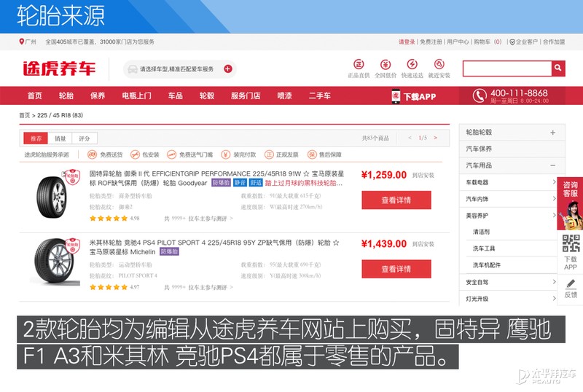The image size is (583, 392).
Task: Open the 咨询客服 customer service widget
Action: (570, 203)
